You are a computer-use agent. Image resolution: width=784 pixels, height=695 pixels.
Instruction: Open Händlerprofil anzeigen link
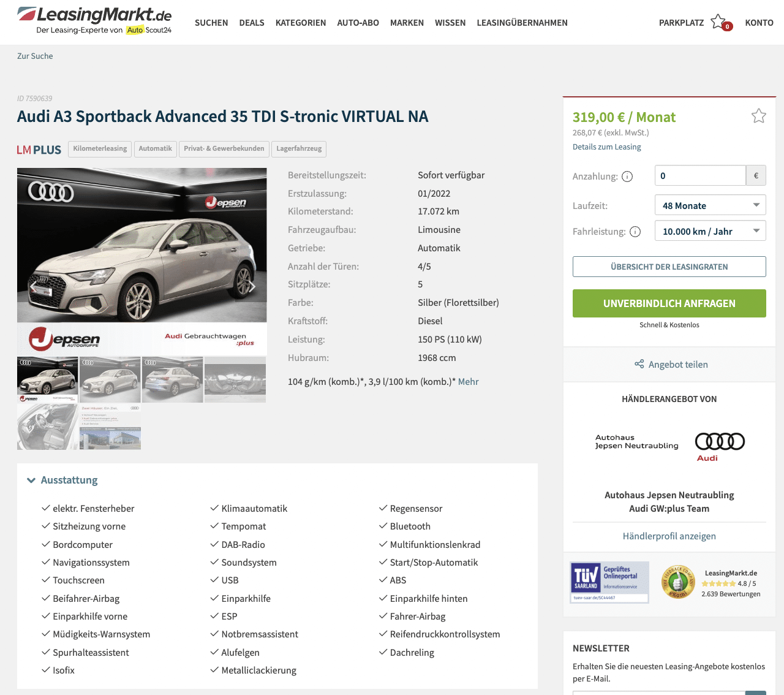[x=669, y=536]
